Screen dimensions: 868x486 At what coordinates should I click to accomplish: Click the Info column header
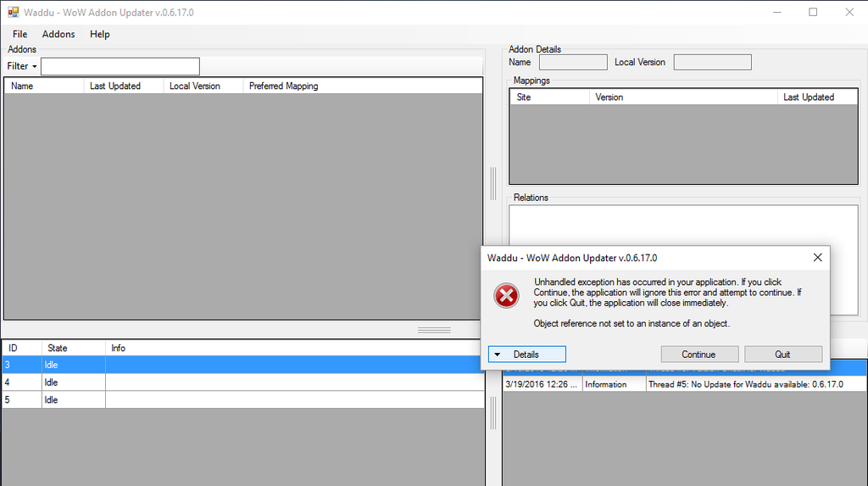pyautogui.click(x=293, y=348)
